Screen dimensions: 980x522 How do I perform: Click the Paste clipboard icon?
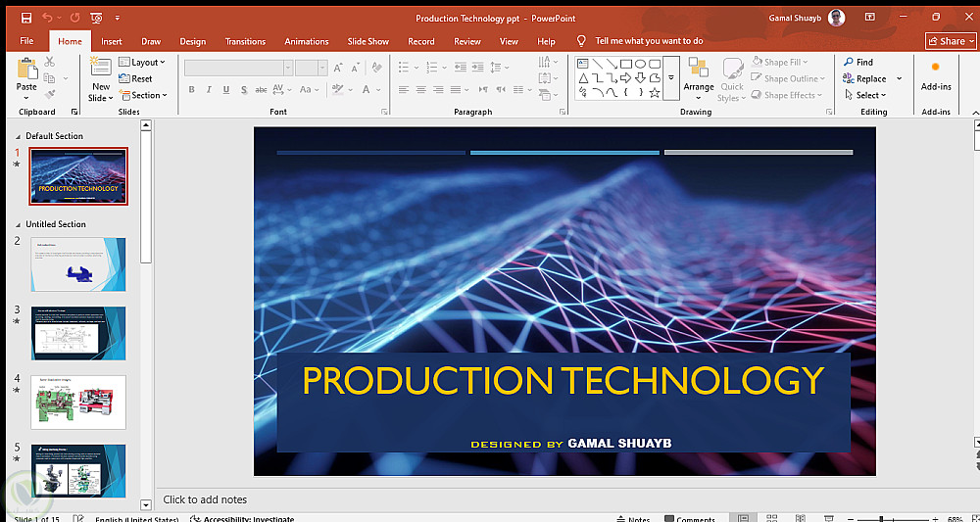(26, 68)
